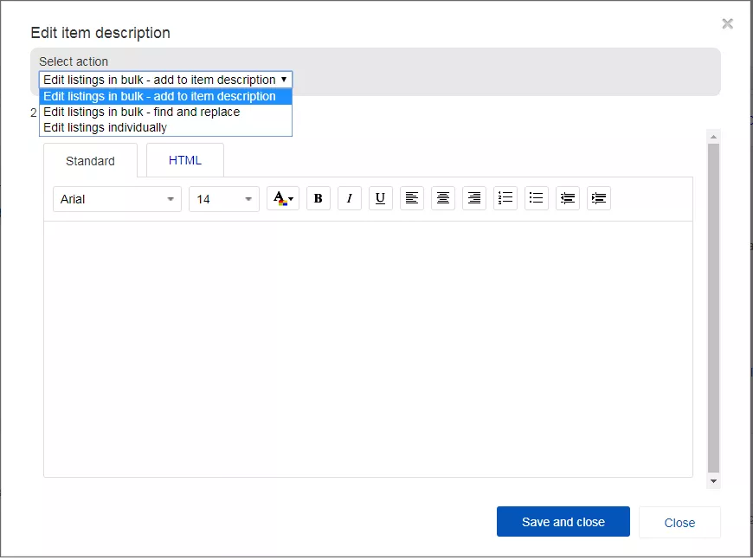Insert a bulleted list
The height and width of the screenshot is (560, 753).
coord(537,198)
